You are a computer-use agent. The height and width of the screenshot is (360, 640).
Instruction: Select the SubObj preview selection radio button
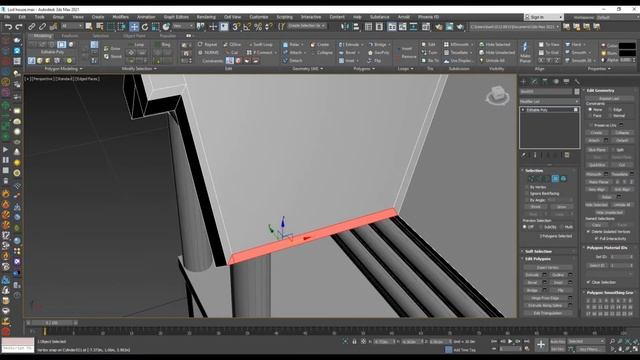point(541,227)
